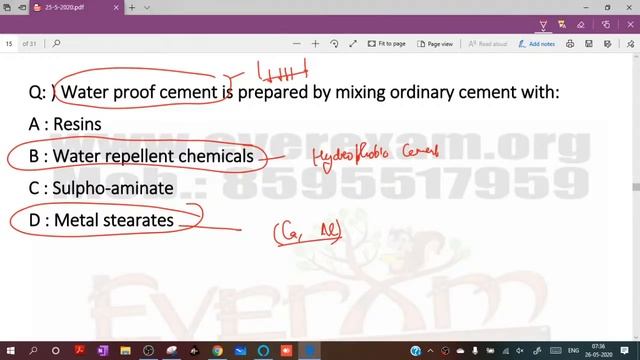Open Cortana from the taskbar
The height and width of the screenshot is (360, 640).
[56, 351]
